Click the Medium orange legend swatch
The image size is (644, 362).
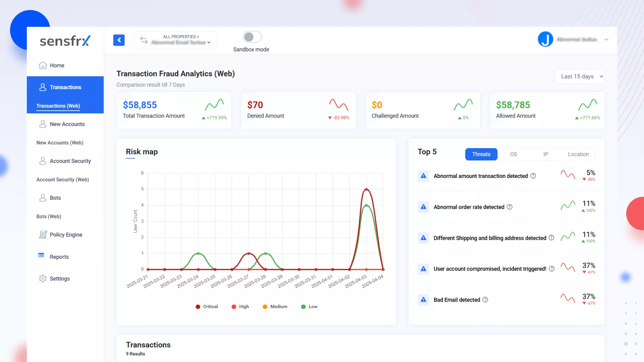tap(265, 307)
